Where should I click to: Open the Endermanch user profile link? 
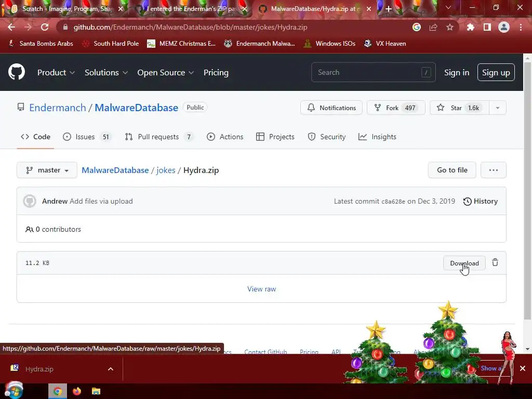tap(58, 108)
